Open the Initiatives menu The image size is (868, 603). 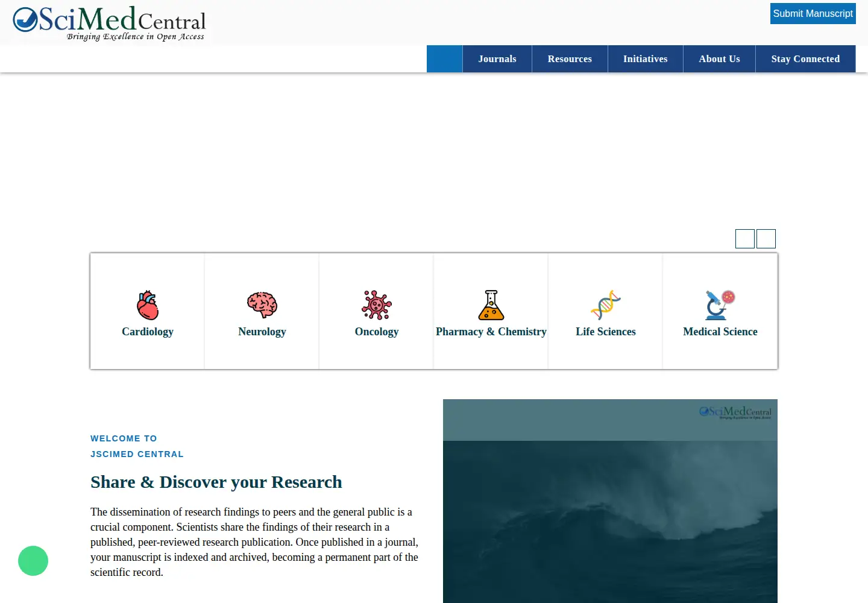pyautogui.click(x=646, y=59)
